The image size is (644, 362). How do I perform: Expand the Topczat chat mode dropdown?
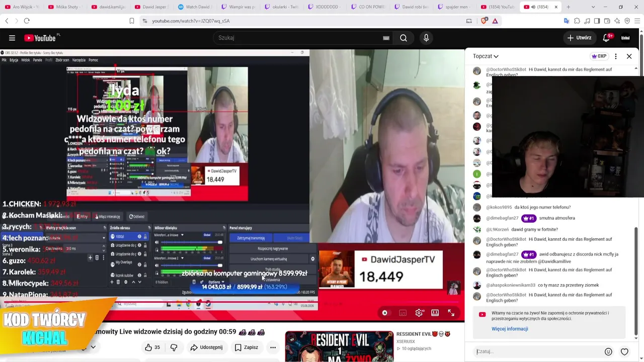486,56
